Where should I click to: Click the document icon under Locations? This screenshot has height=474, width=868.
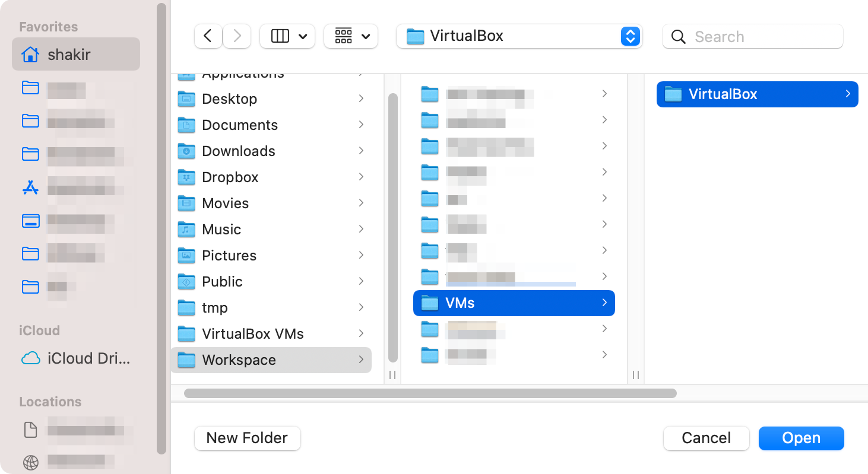click(x=30, y=430)
